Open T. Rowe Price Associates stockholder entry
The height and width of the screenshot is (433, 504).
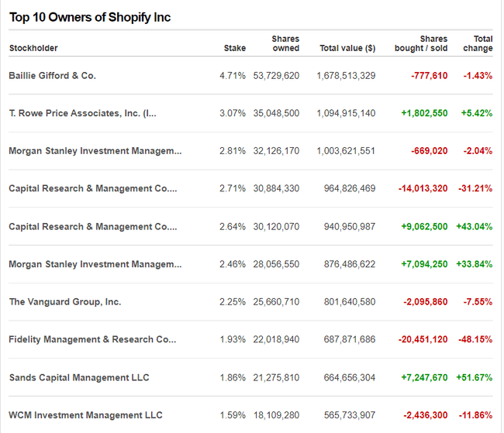click(x=82, y=113)
